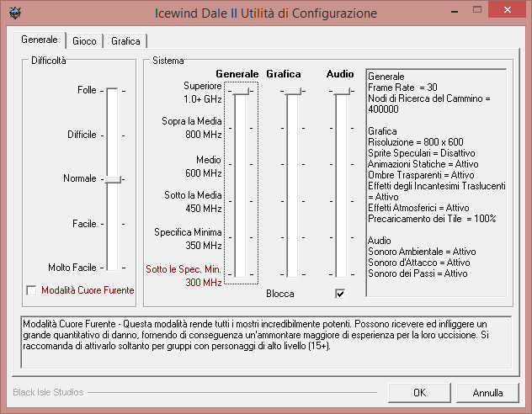Click the Risoluzione = 800 x 600 line
Viewport: 532px width, 414px height.
416,142
